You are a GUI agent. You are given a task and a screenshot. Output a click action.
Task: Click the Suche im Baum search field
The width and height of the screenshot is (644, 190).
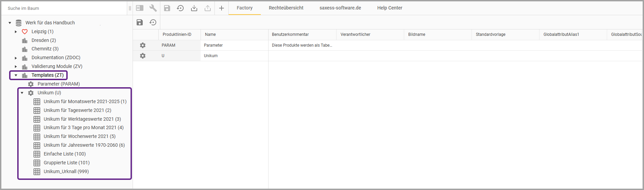64,8
